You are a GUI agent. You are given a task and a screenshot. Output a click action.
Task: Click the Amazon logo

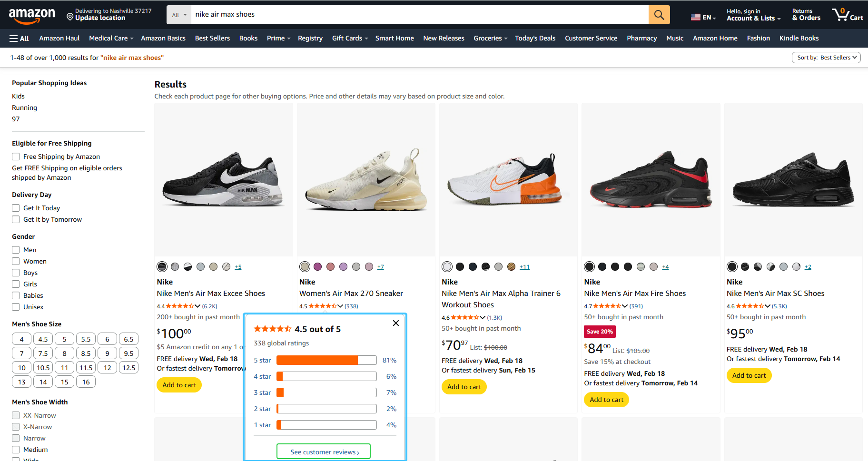click(x=32, y=14)
